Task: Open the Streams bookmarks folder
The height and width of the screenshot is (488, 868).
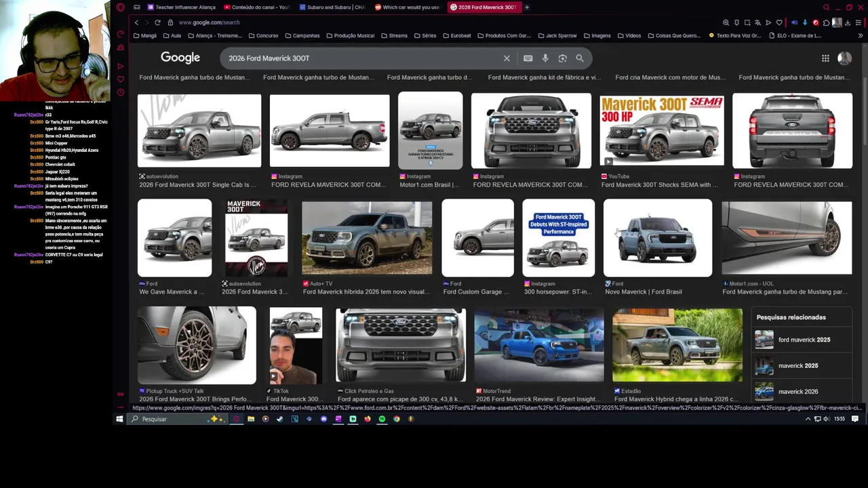Action: [x=394, y=35]
